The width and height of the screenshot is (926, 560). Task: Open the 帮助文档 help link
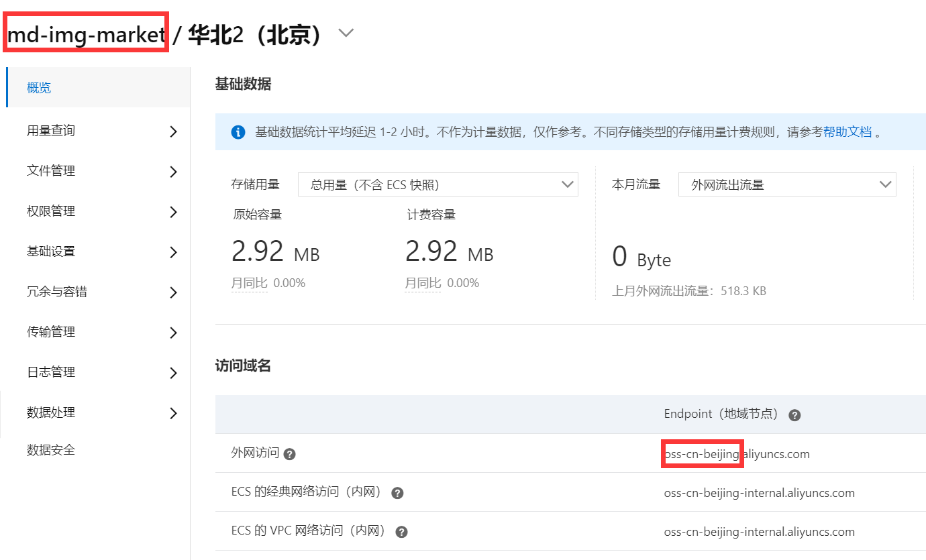847,132
